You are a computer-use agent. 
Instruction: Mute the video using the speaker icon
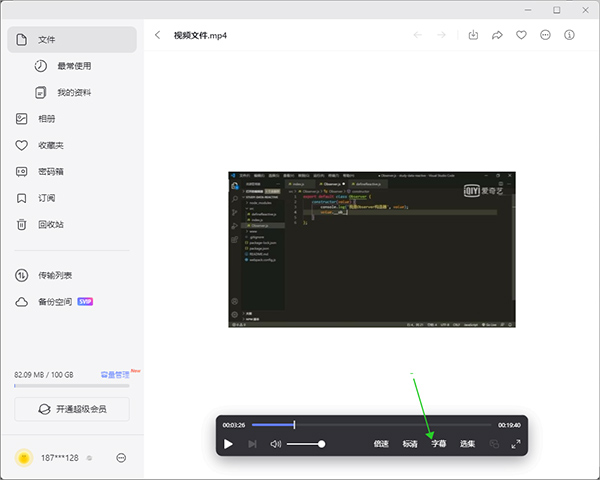coord(275,444)
